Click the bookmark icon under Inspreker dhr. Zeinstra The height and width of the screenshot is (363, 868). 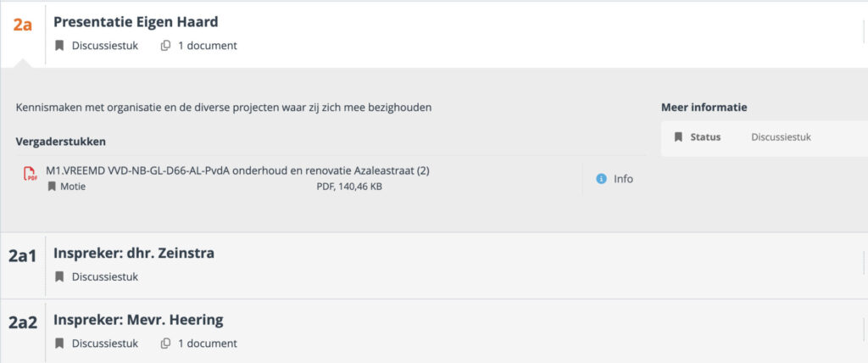(x=59, y=276)
